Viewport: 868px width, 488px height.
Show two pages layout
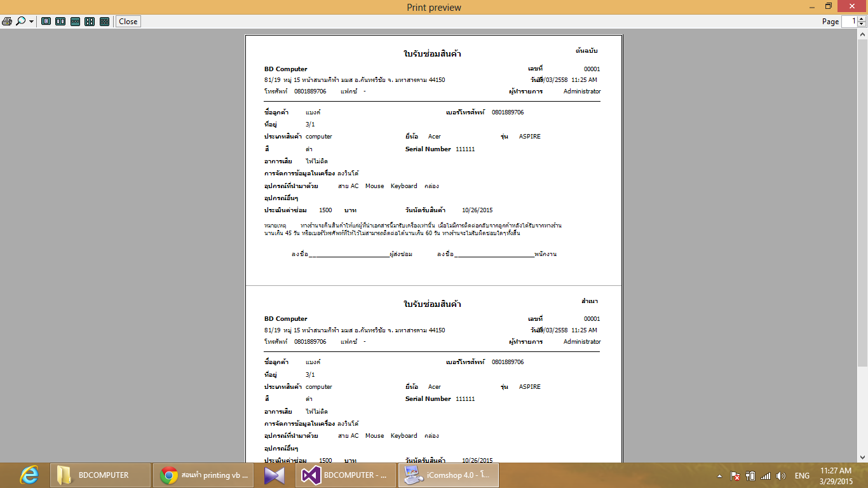coord(60,21)
